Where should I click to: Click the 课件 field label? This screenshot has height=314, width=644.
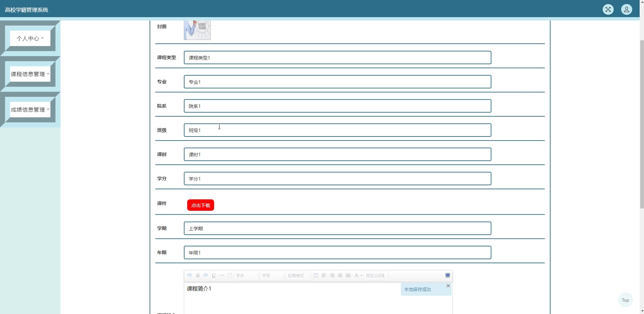162,203
